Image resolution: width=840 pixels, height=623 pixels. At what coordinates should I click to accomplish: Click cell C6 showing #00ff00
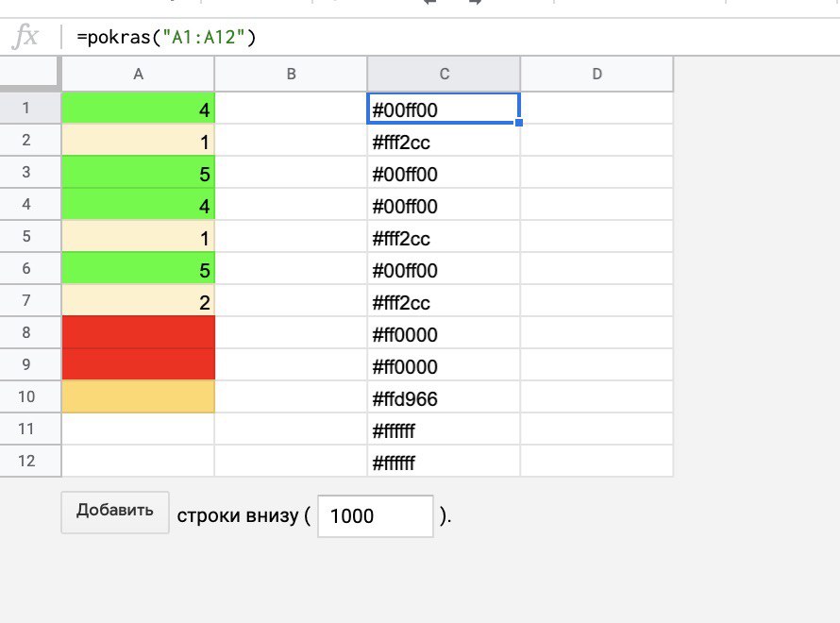coord(444,269)
